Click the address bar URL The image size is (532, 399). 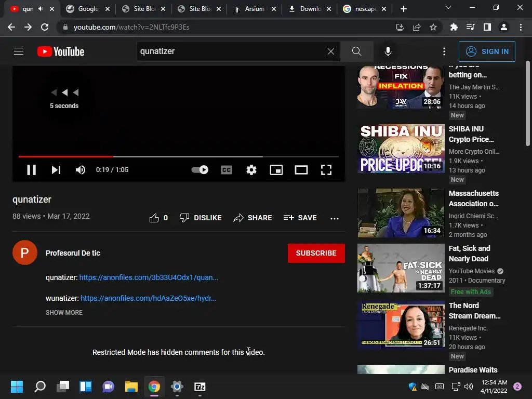pos(131,27)
